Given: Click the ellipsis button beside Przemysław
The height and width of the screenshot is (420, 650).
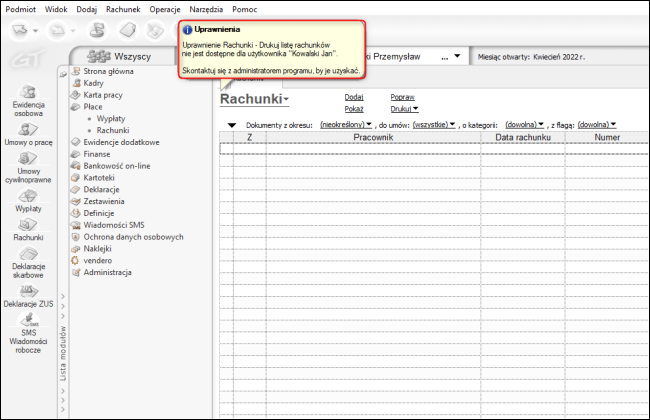Looking at the screenshot, I should tap(444, 57).
